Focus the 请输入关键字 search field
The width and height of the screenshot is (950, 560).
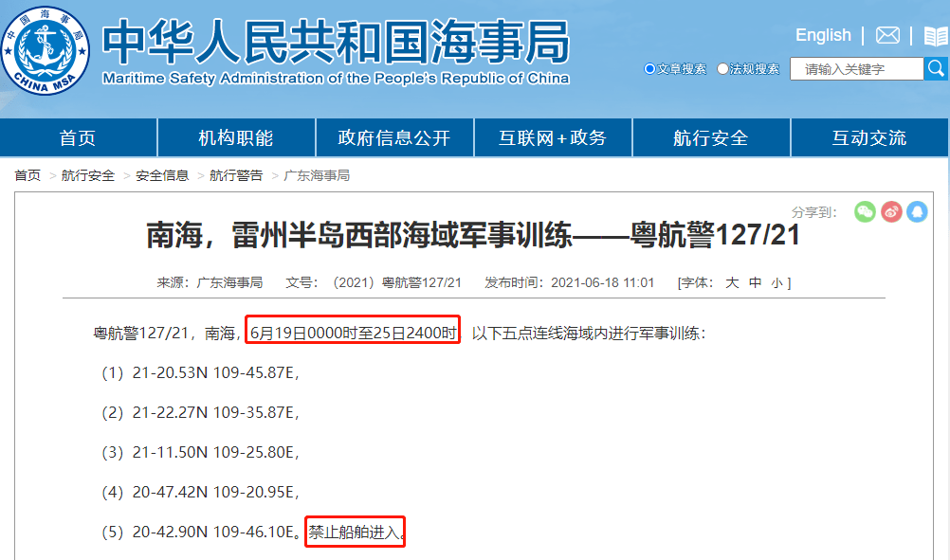857,69
